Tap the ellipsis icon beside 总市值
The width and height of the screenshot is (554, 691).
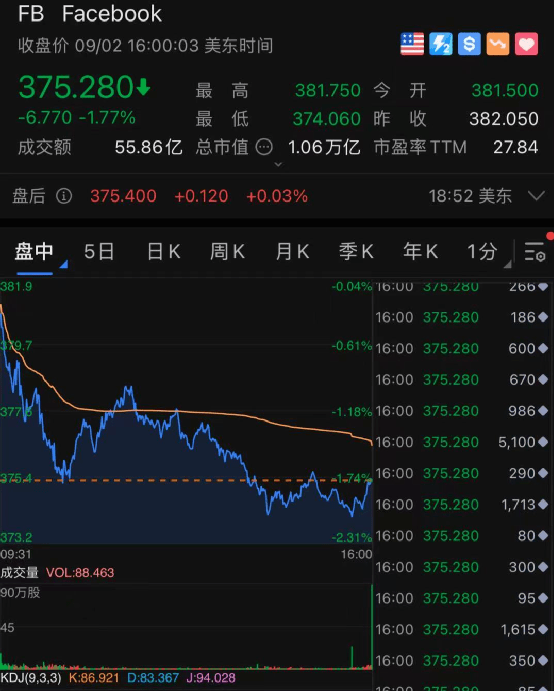coord(264,147)
